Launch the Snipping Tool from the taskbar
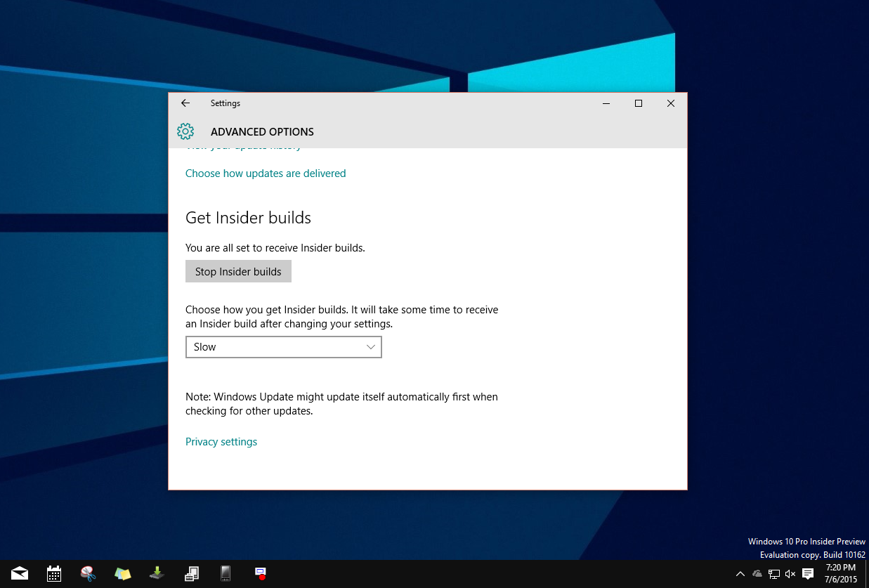 [89, 573]
